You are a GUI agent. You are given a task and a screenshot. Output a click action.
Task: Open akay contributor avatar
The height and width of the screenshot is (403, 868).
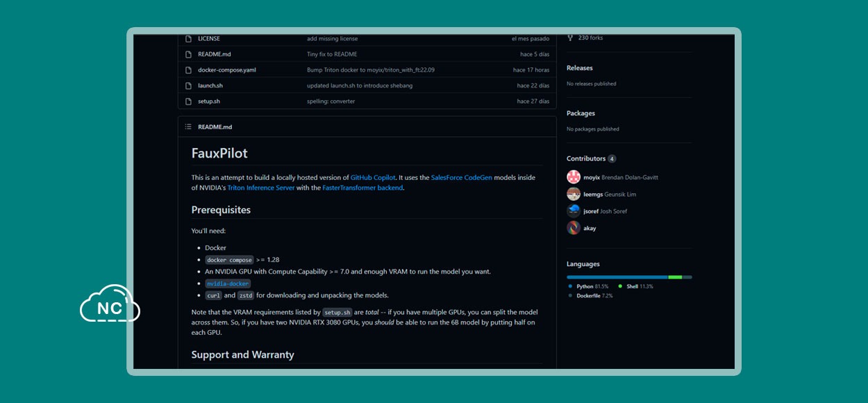pyautogui.click(x=574, y=228)
